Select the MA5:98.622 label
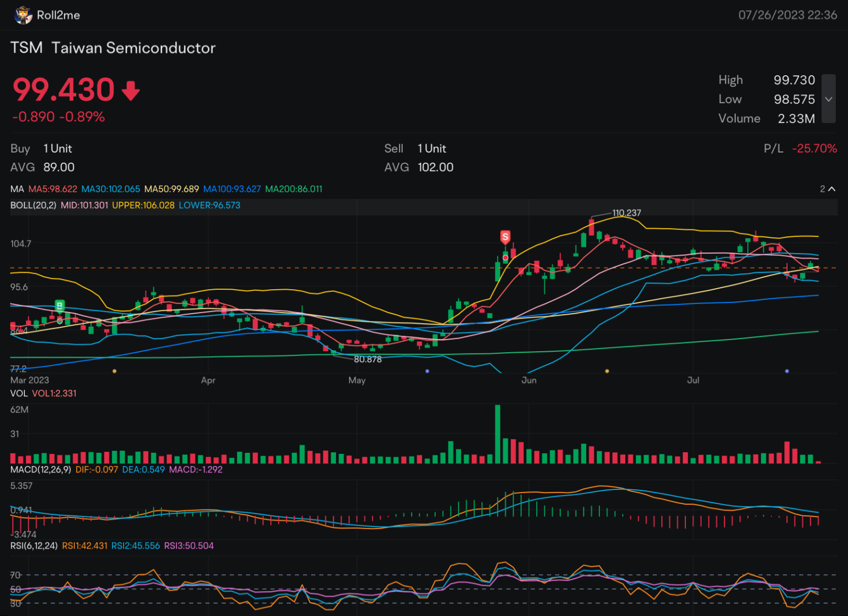The width and height of the screenshot is (848, 616). point(52,189)
